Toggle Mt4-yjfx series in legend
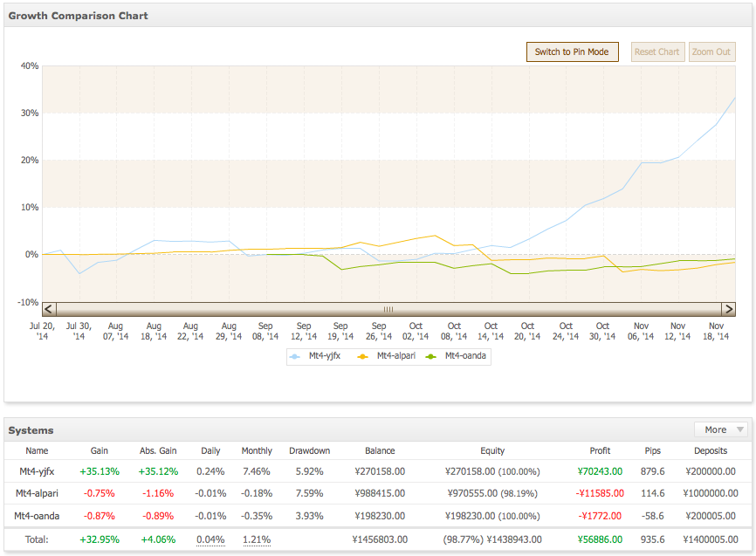This screenshot has height=556, width=756. (315, 356)
